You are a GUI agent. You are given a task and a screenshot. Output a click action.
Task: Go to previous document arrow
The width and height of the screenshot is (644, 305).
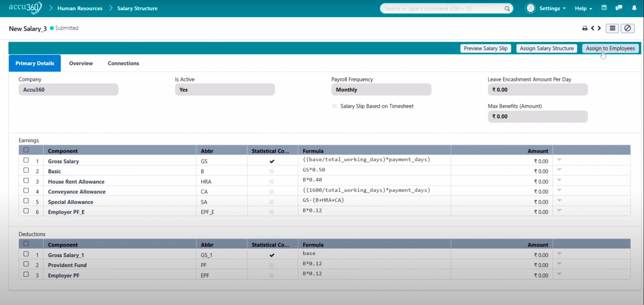tap(593, 28)
